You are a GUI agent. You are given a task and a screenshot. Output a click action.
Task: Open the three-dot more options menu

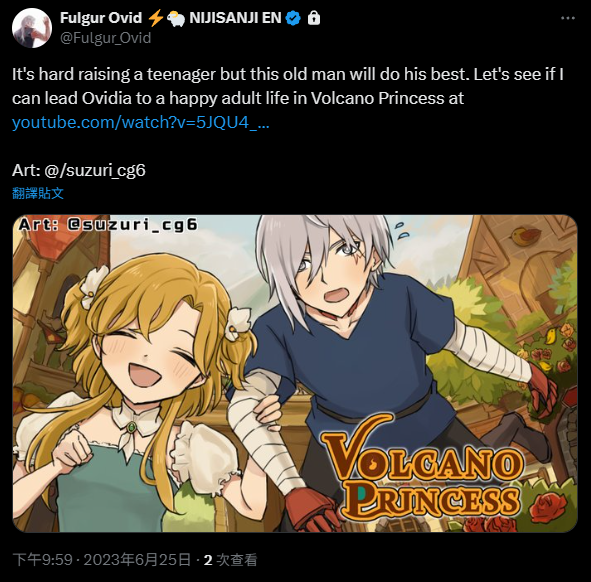(568, 18)
